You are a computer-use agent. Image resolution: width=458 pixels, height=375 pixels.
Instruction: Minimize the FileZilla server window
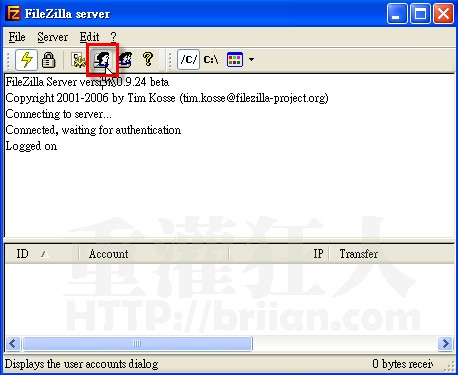397,14
